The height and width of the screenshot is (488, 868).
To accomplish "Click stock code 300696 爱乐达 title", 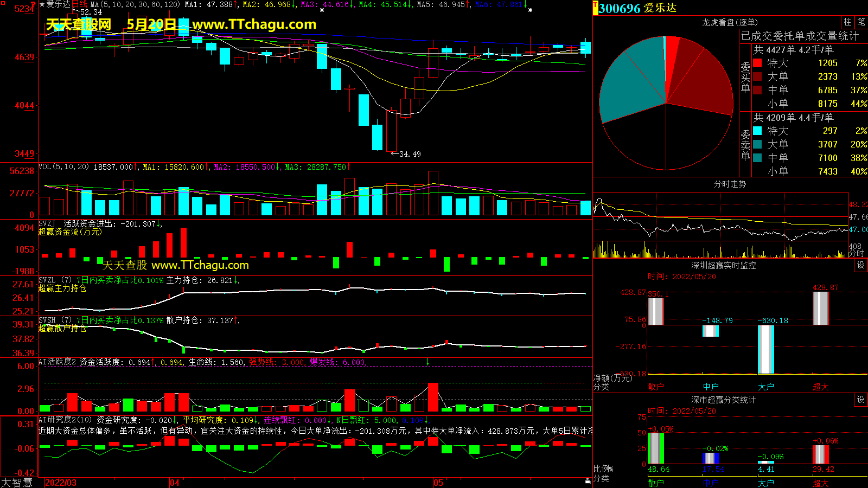I will coord(637,8).
